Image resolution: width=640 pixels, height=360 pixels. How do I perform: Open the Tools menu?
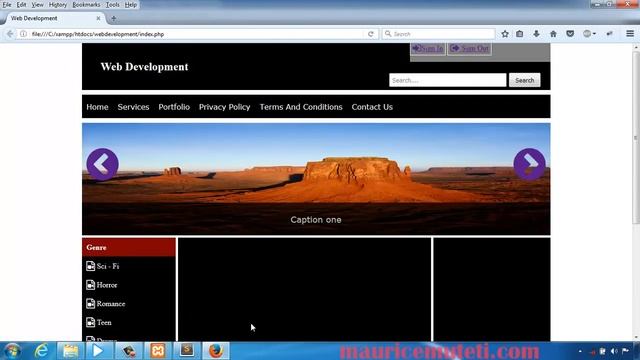coord(113,5)
